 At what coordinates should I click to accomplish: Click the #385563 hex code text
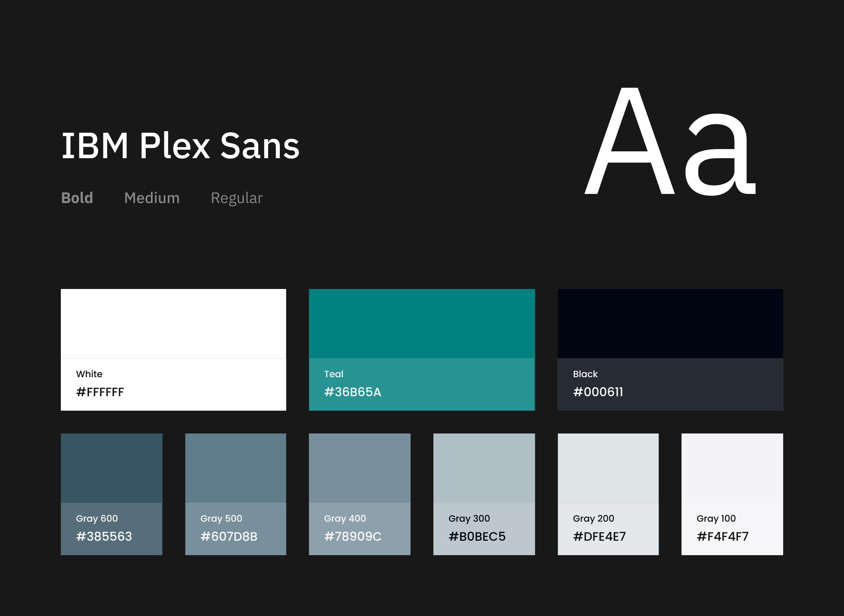pyautogui.click(x=104, y=537)
